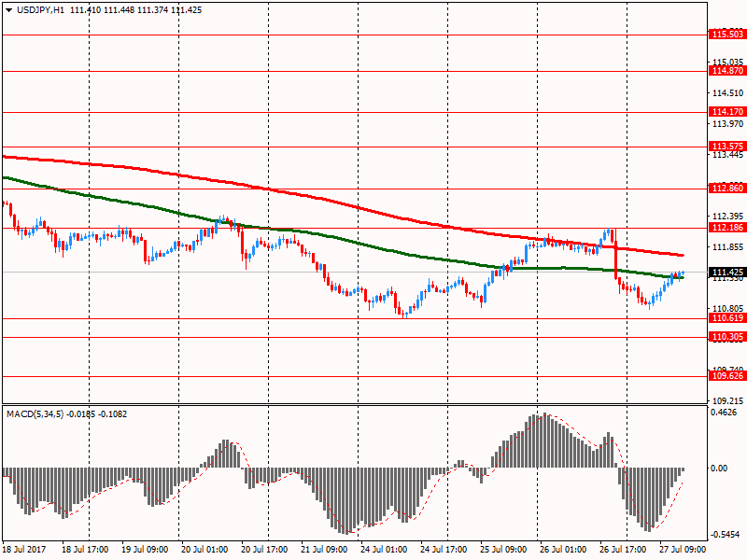The height and width of the screenshot is (560, 747).
Task: Select the 112.186 price level label
Action: (727, 228)
